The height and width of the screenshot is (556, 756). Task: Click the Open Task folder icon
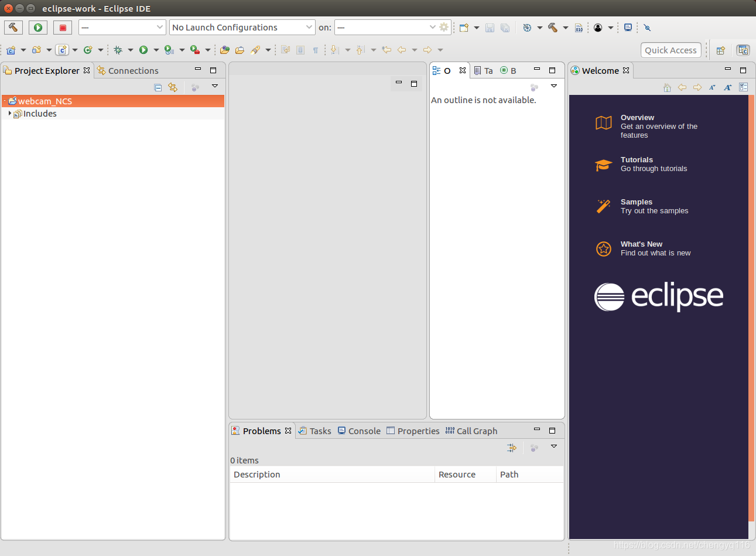tap(240, 50)
